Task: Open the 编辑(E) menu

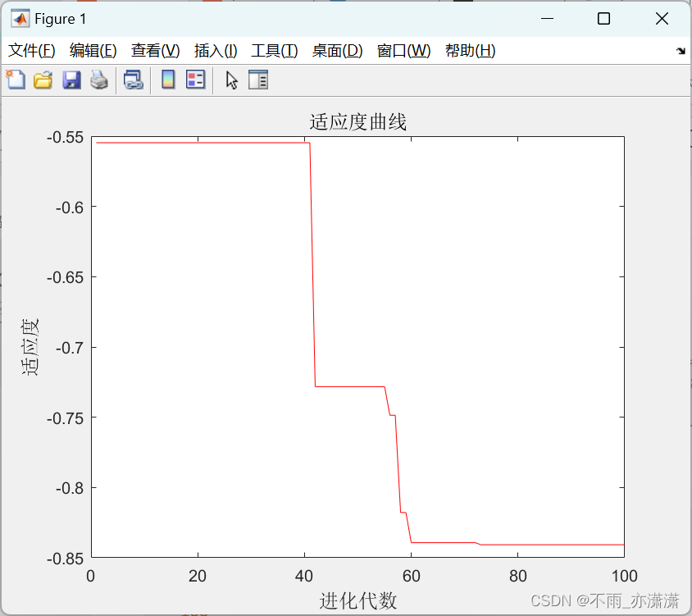Action: [93, 51]
